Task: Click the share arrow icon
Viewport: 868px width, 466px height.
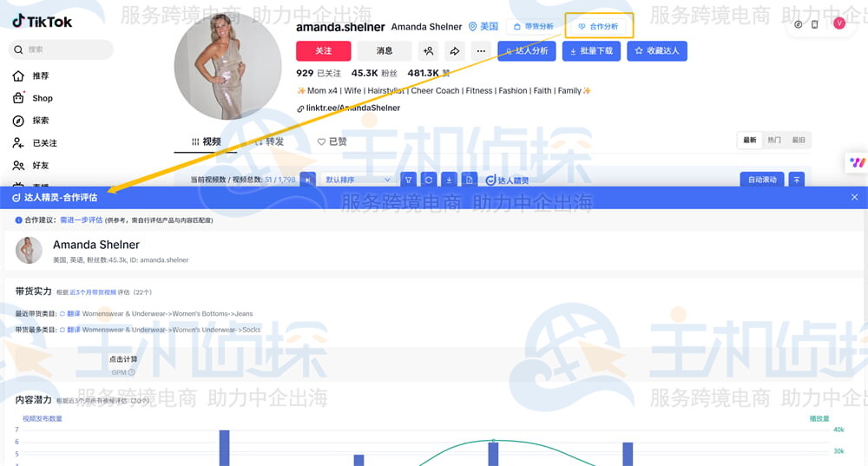Action: (455, 51)
